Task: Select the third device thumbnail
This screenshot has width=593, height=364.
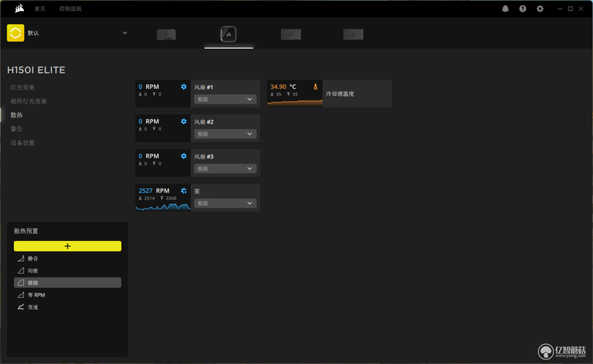Action: click(291, 34)
